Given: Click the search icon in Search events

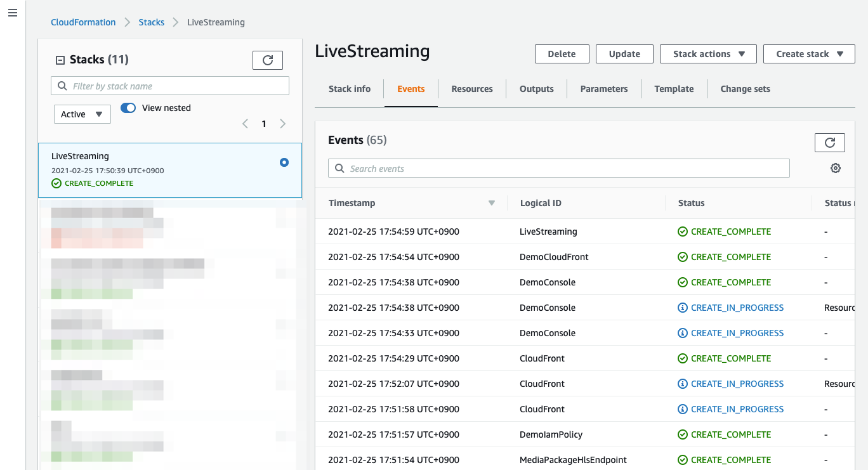Looking at the screenshot, I should [x=339, y=169].
